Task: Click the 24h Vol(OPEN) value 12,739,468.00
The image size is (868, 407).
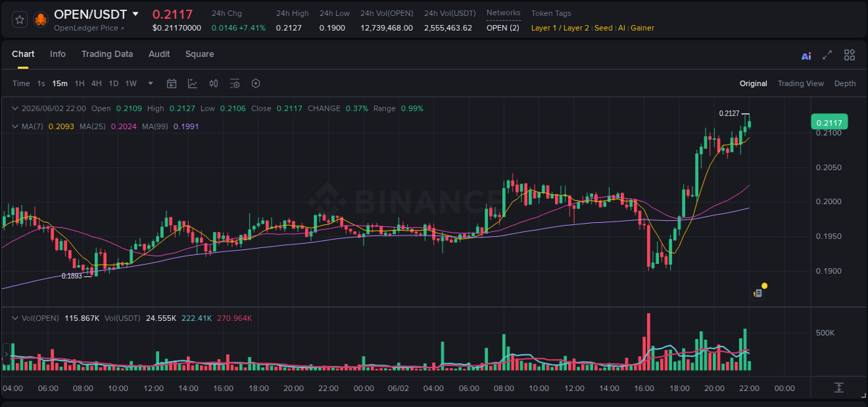Action: click(387, 28)
